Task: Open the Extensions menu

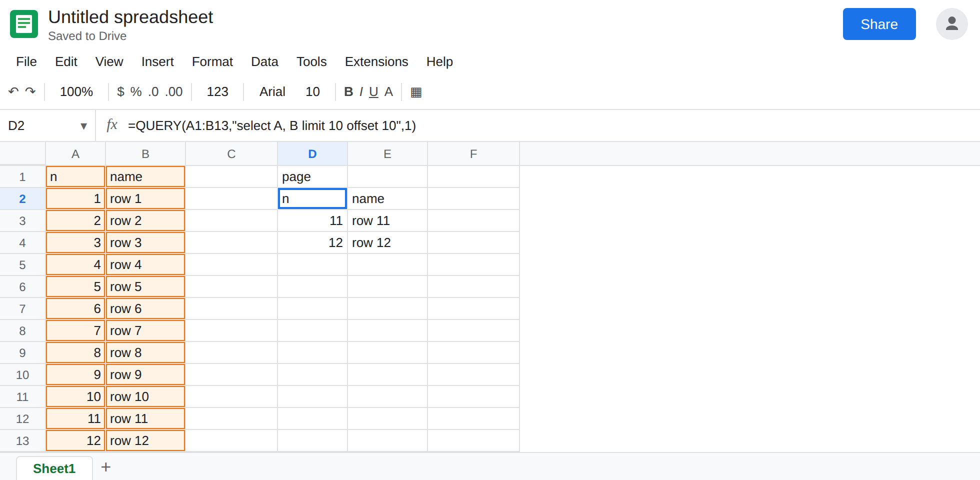Action: pyautogui.click(x=376, y=61)
